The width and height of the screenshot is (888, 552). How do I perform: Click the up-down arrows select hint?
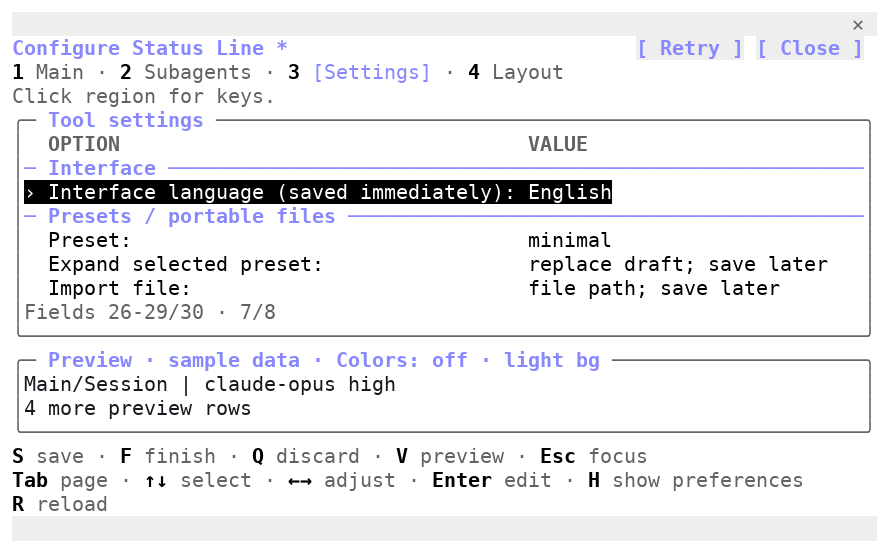tap(198, 480)
